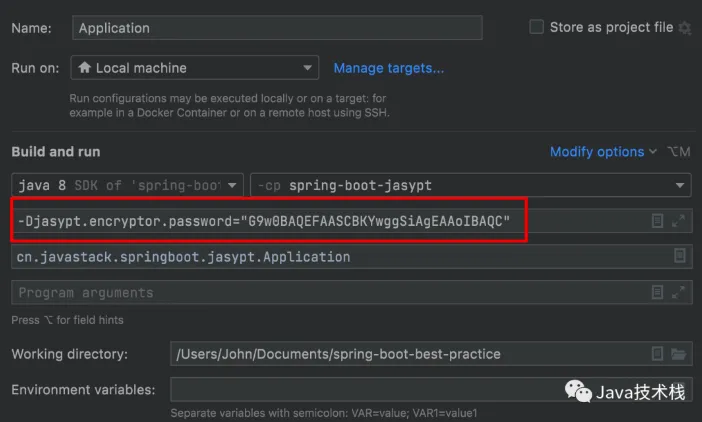Click Working directory macro insert icon

[657, 354]
